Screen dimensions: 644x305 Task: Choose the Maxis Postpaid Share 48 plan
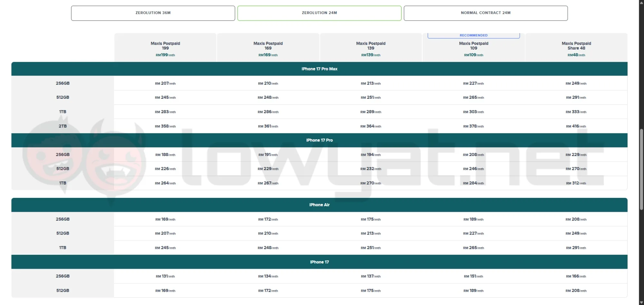coord(576,48)
